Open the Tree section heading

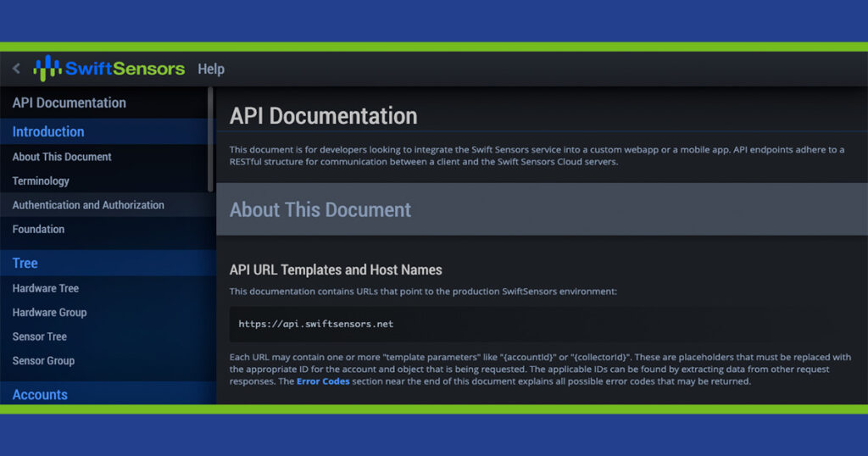click(x=108, y=263)
